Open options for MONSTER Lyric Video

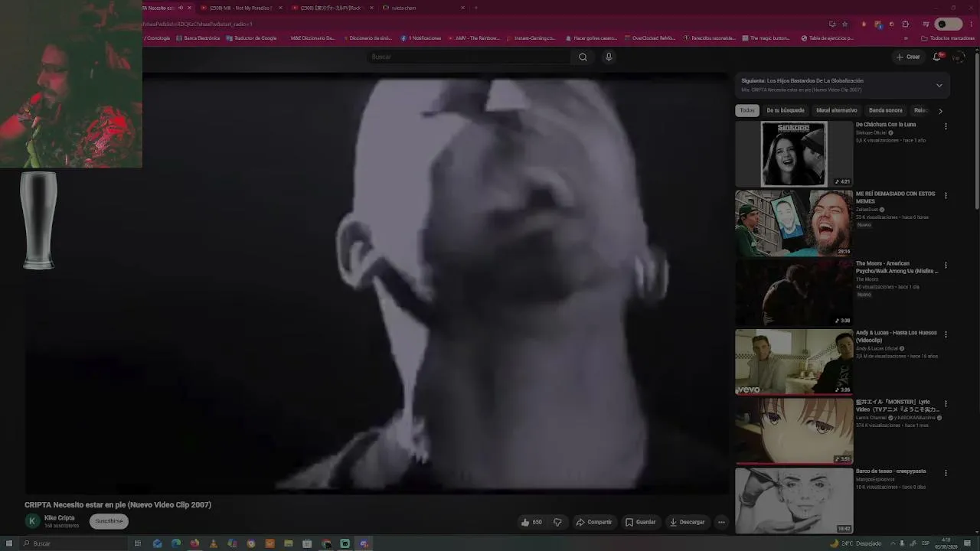coord(946,403)
